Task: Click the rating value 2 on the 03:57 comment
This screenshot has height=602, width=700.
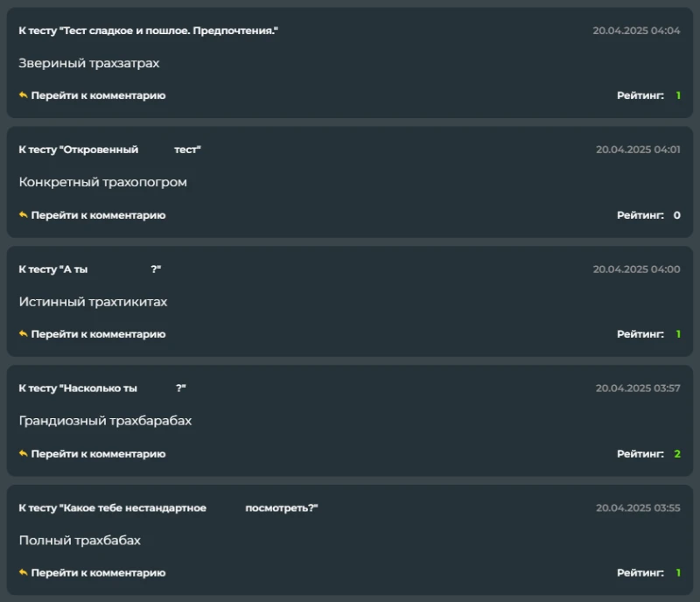Action: point(677,454)
